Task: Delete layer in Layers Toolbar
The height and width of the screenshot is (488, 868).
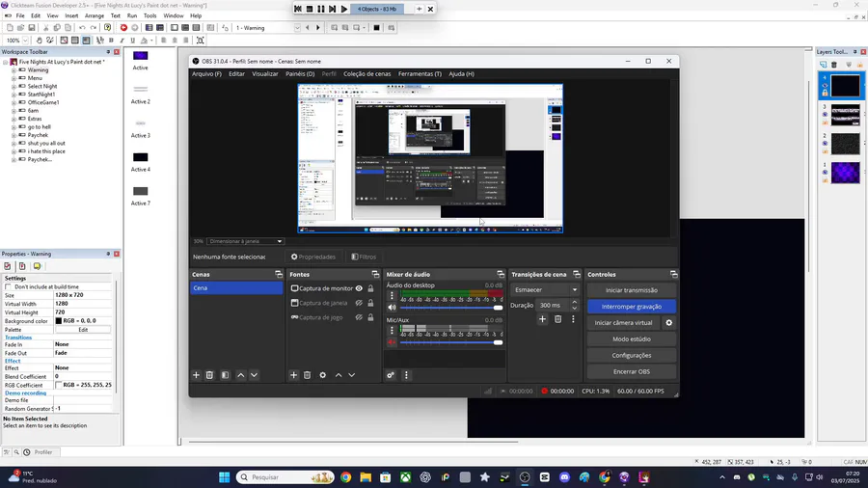Action: pyautogui.click(x=834, y=65)
